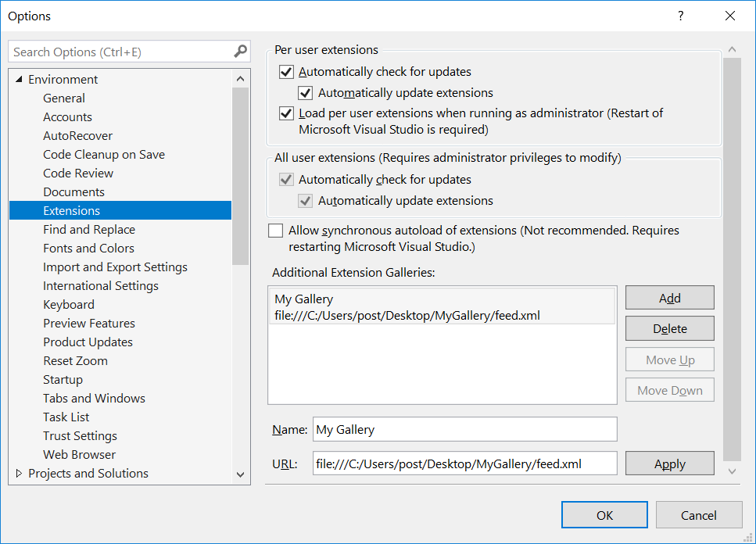This screenshot has width=756, height=544.
Task: Enable synchronous autoload of extensions
Action: click(x=275, y=230)
